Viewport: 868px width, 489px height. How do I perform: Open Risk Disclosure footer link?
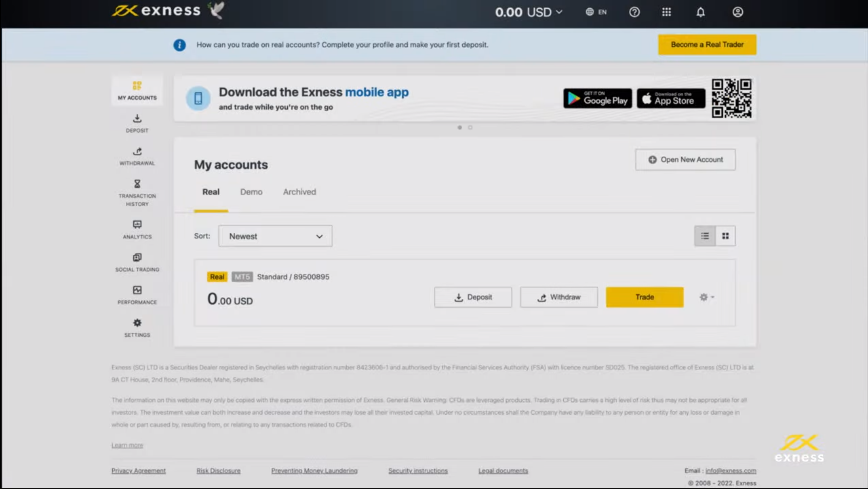[218, 471]
